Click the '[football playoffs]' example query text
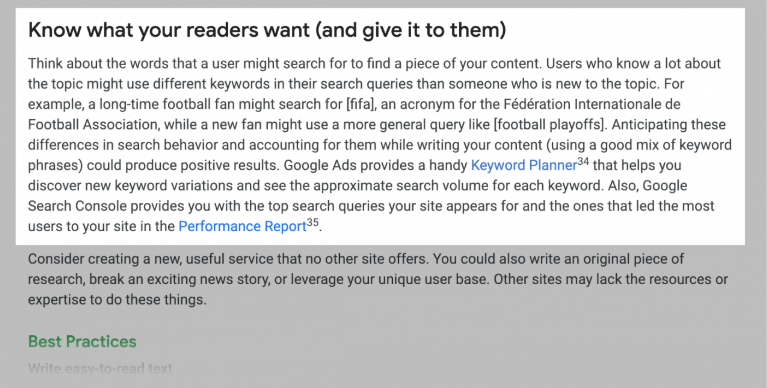This screenshot has width=767, height=388. click(x=550, y=125)
